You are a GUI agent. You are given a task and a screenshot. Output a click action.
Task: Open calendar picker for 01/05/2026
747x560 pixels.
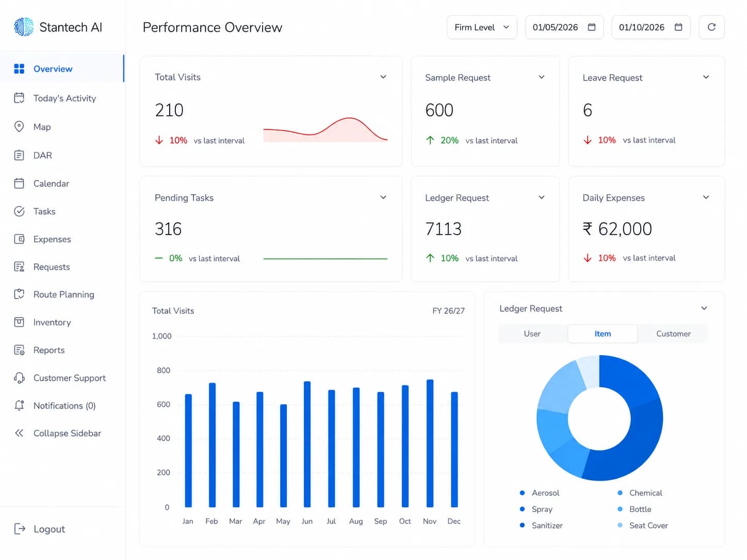[x=592, y=27]
